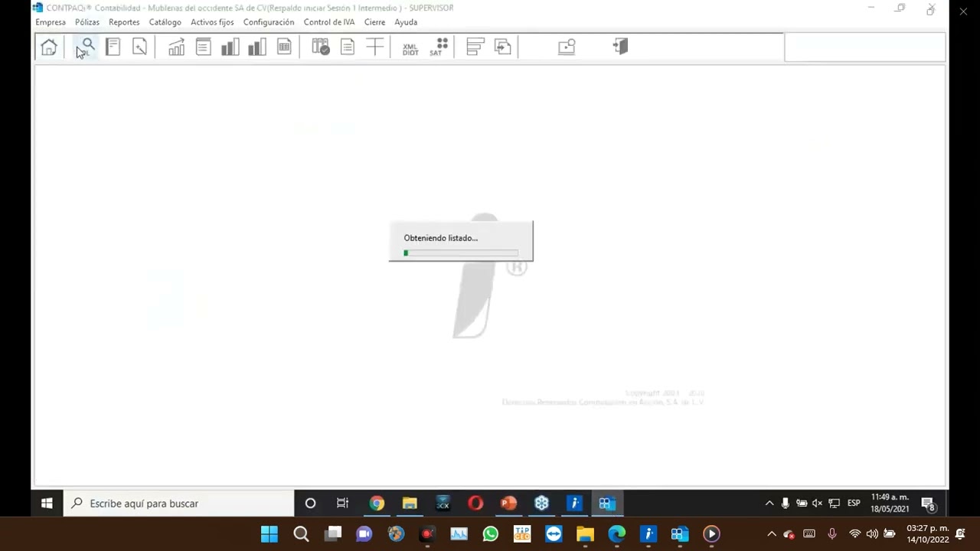Open the Activos fijos menu
980x551 pixels.
(212, 22)
